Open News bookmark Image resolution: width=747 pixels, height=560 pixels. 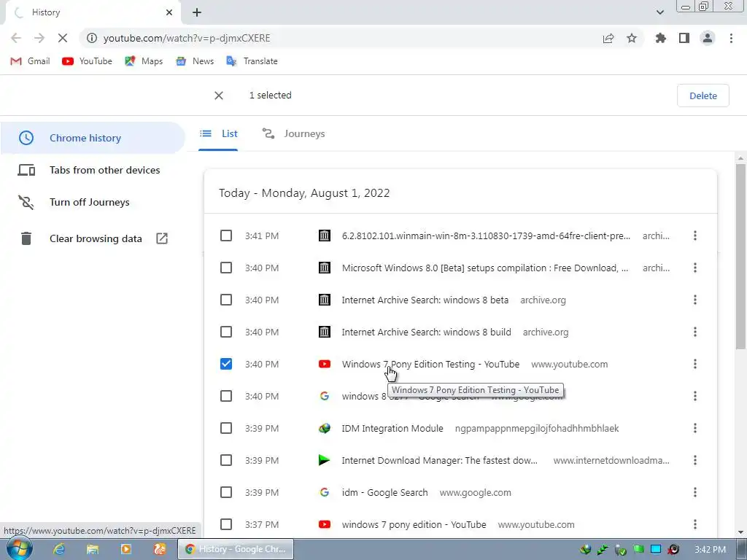pos(195,61)
